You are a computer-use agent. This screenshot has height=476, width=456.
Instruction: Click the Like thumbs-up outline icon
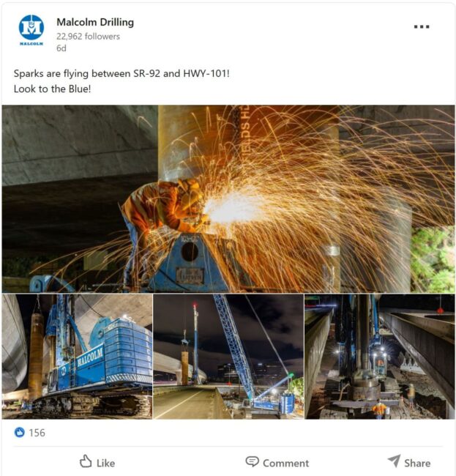pos(86,461)
